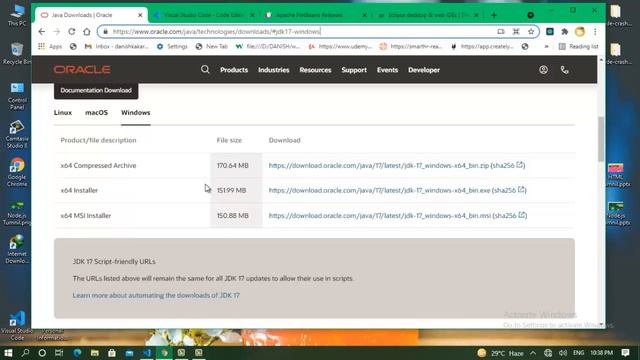640x360 pixels.
Task: Open the Events menu
Action: click(387, 70)
